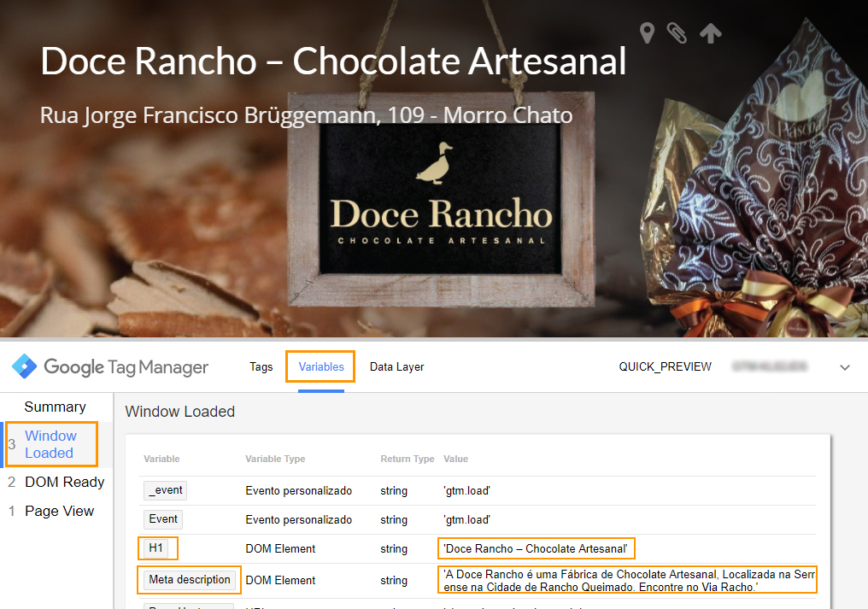This screenshot has width=868, height=609.
Task: Click the paperclip attachment icon
Action: pos(677,33)
